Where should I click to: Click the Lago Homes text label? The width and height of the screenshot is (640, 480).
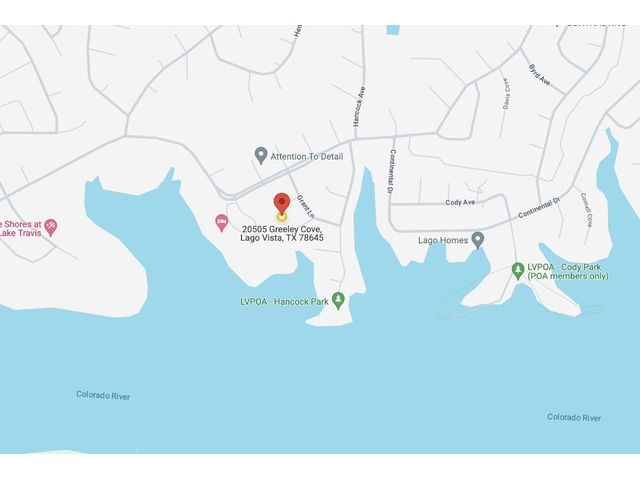coord(443,240)
